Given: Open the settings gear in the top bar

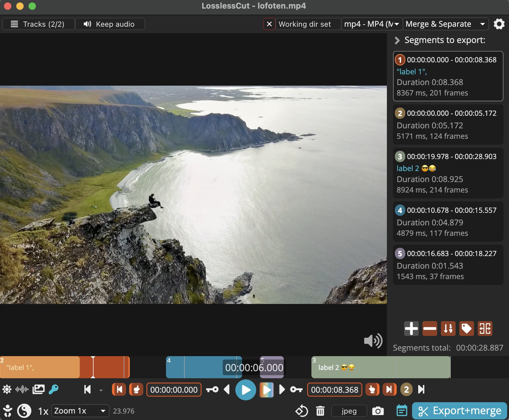Looking at the screenshot, I should point(499,24).
